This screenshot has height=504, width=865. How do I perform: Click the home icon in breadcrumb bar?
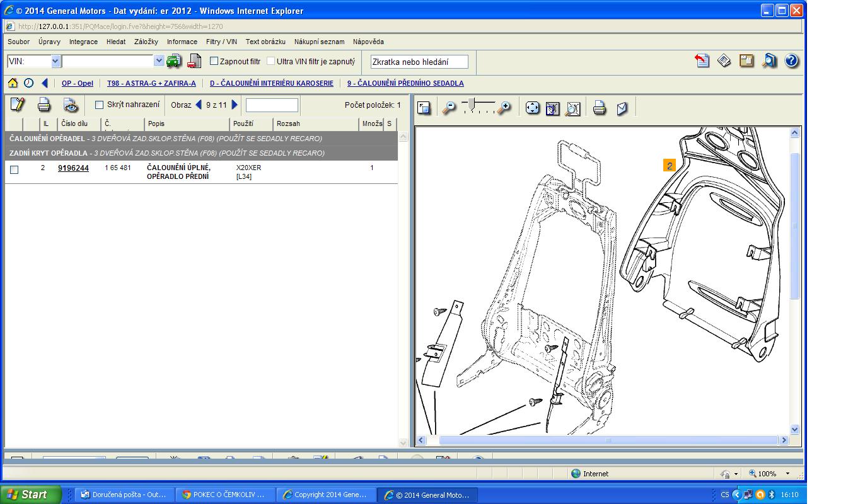point(13,83)
